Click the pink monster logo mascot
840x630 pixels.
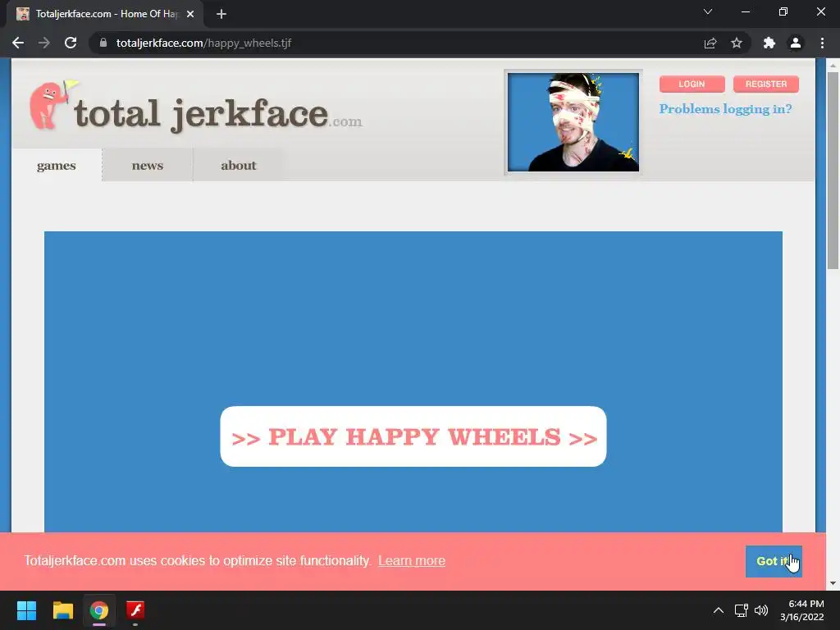tap(53, 105)
